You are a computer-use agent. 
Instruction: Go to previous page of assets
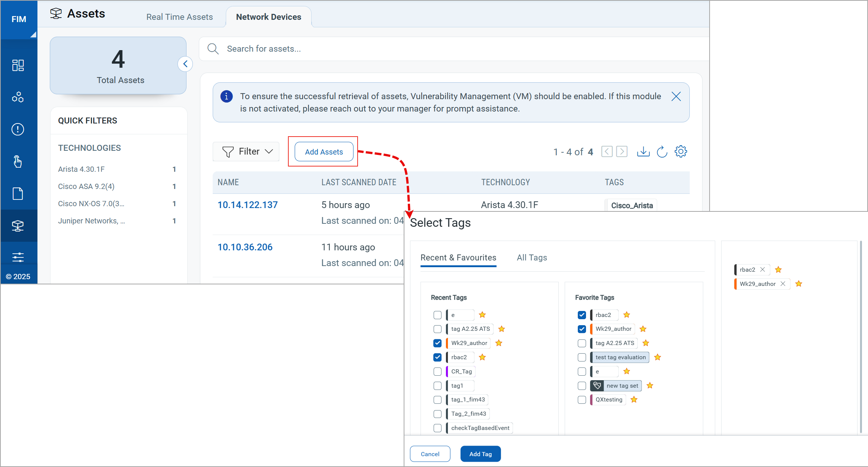[x=607, y=152]
